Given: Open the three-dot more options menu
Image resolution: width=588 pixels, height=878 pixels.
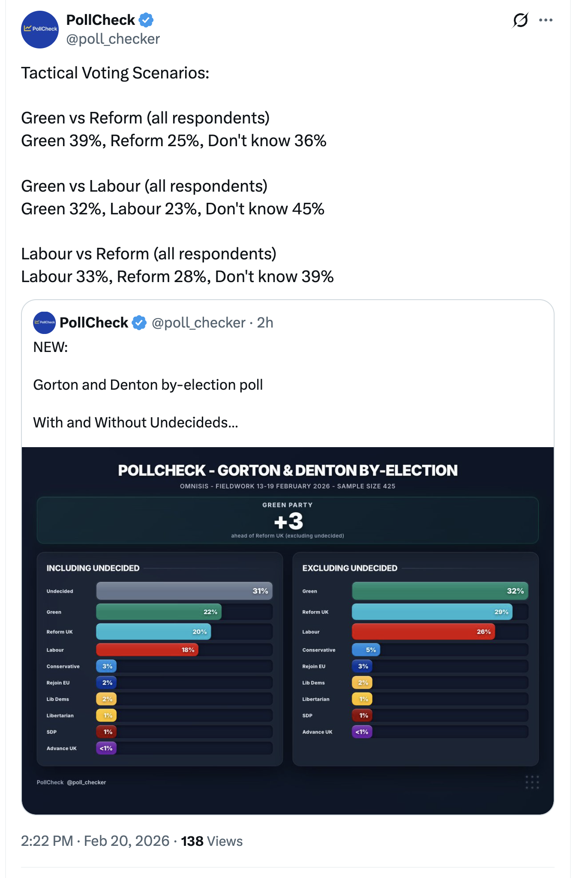Looking at the screenshot, I should (x=546, y=20).
